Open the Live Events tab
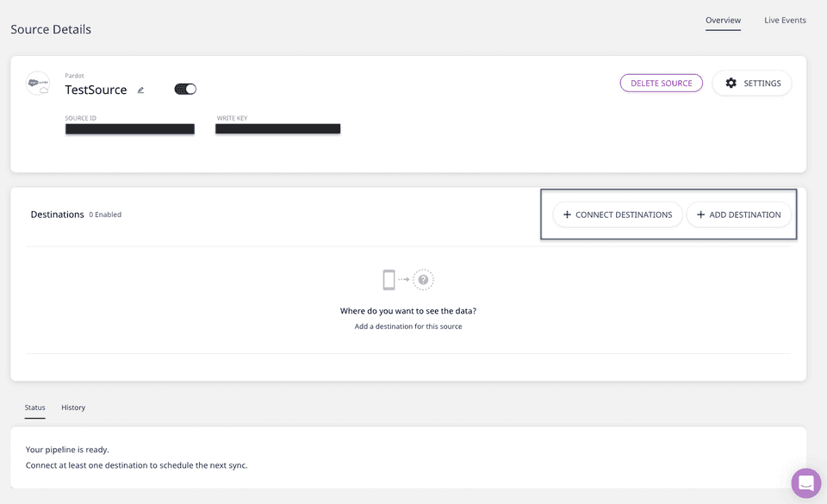The width and height of the screenshot is (827, 504). click(x=785, y=20)
